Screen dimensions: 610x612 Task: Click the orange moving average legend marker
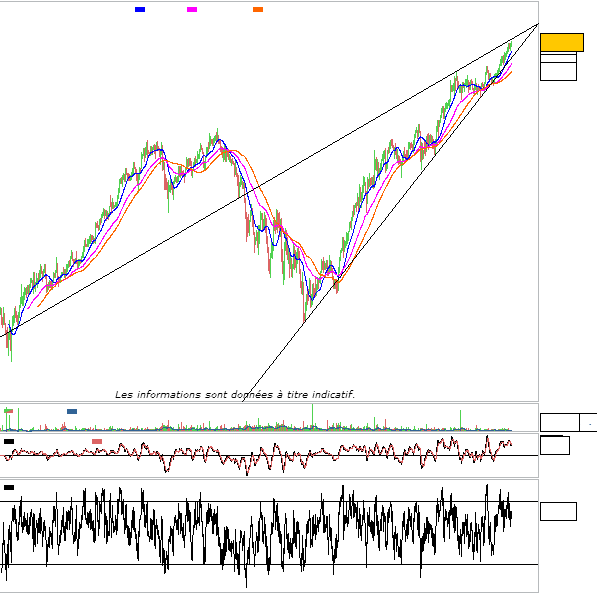[258, 9]
